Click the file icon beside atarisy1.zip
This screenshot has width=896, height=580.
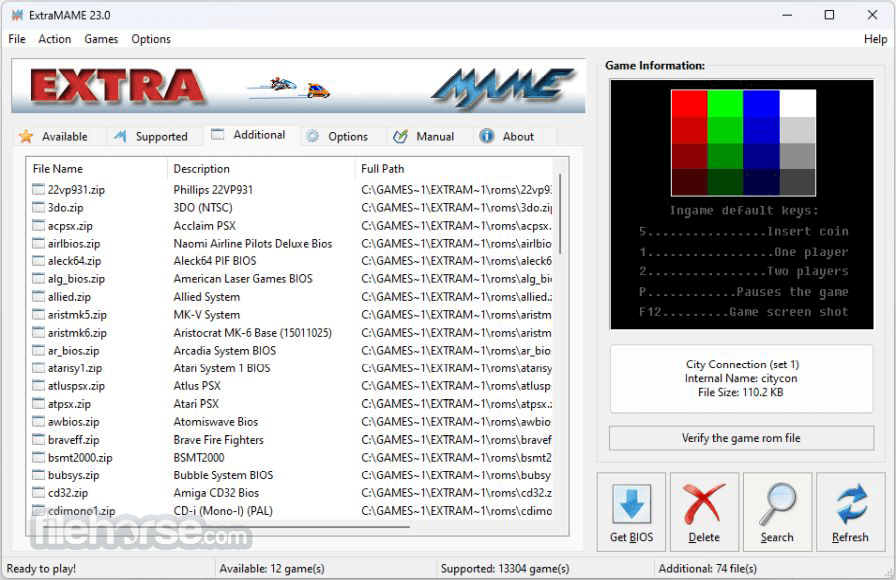[x=38, y=367]
